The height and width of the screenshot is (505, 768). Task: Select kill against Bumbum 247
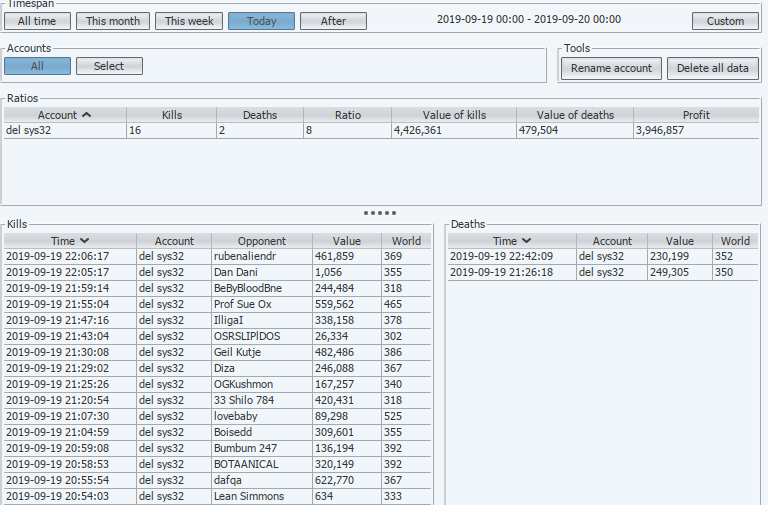coord(218,448)
